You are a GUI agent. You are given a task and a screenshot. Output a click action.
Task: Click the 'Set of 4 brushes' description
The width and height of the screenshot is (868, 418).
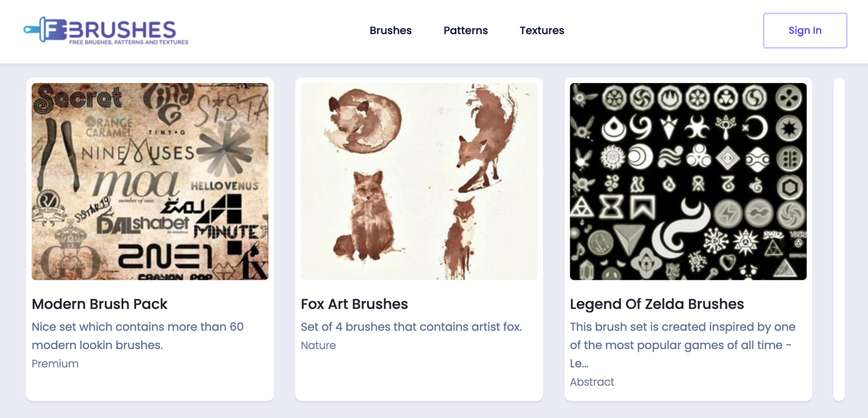pos(411,327)
